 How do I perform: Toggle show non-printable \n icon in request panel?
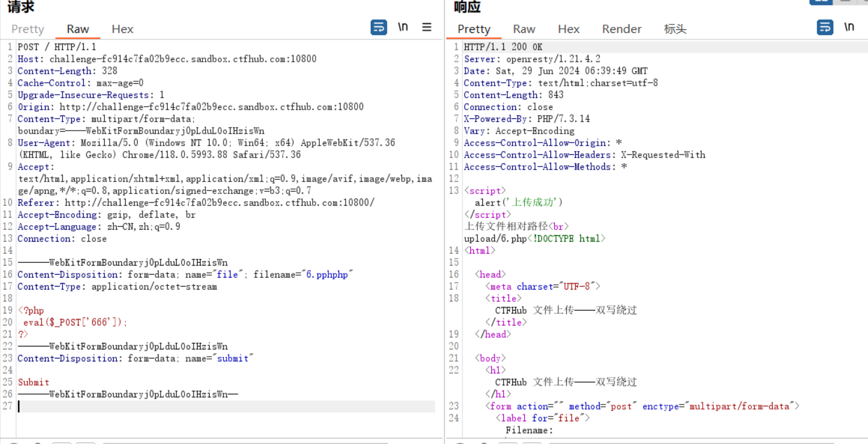403,27
